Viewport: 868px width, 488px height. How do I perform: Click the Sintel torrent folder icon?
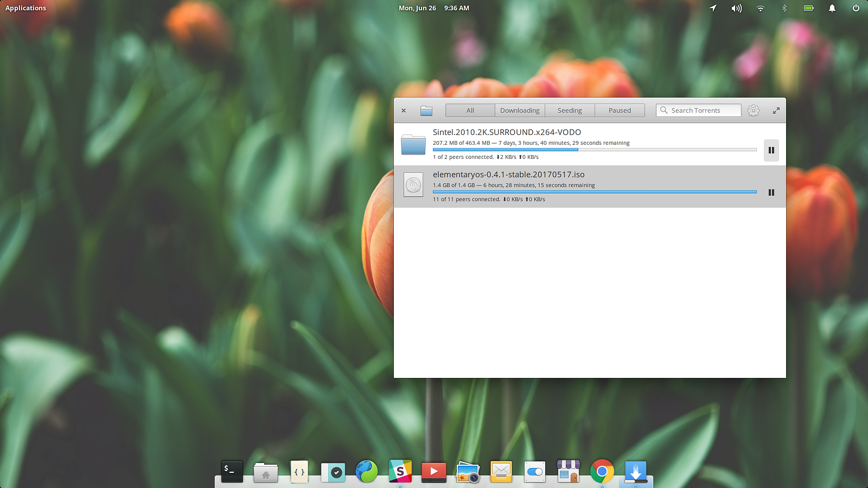[413, 145]
